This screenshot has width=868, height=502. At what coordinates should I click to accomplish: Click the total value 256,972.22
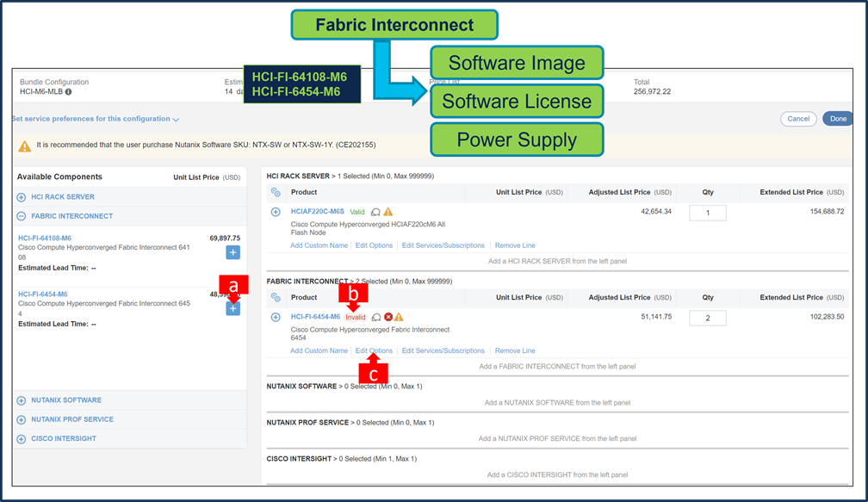[652, 92]
